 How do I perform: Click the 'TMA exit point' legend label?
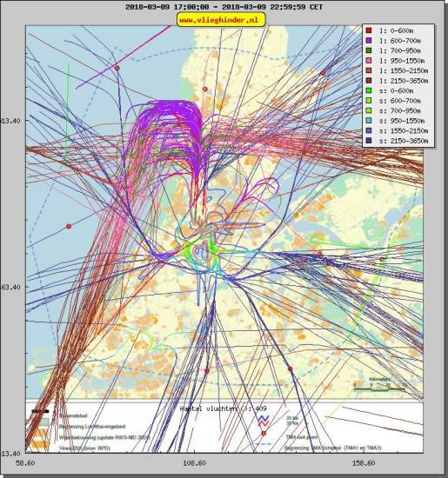(x=302, y=437)
